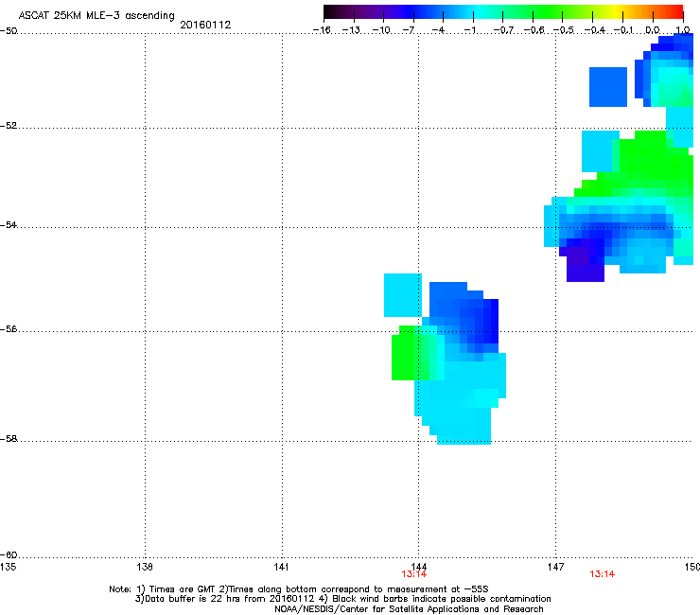Click the red 13:14 time under longitude 144
This screenshot has width=700, height=615.
(413, 574)
